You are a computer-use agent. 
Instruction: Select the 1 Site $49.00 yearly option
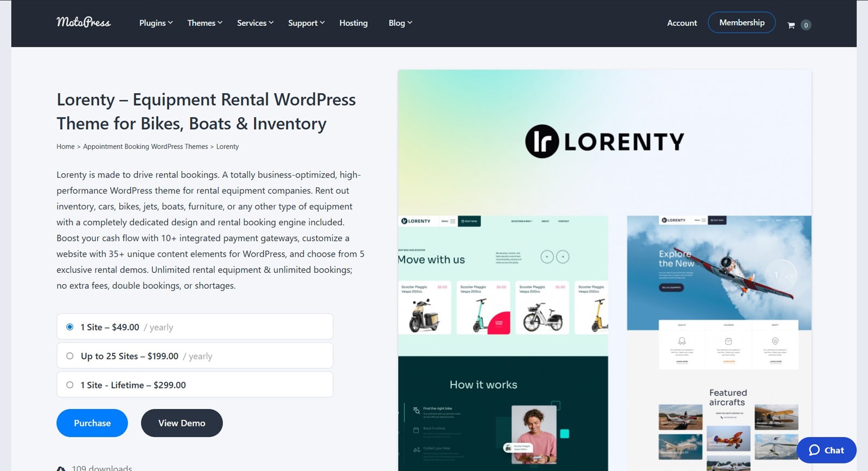click(195, 327)
